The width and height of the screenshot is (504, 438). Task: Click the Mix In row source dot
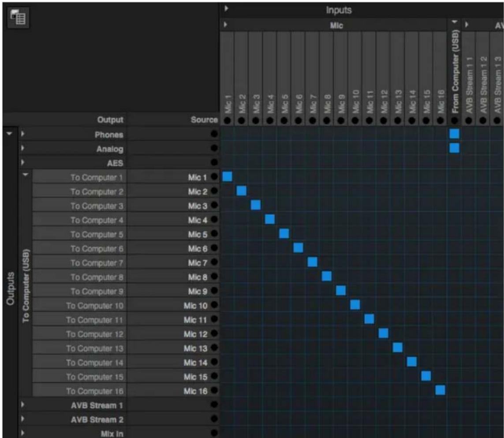click(x=214, y=433)
